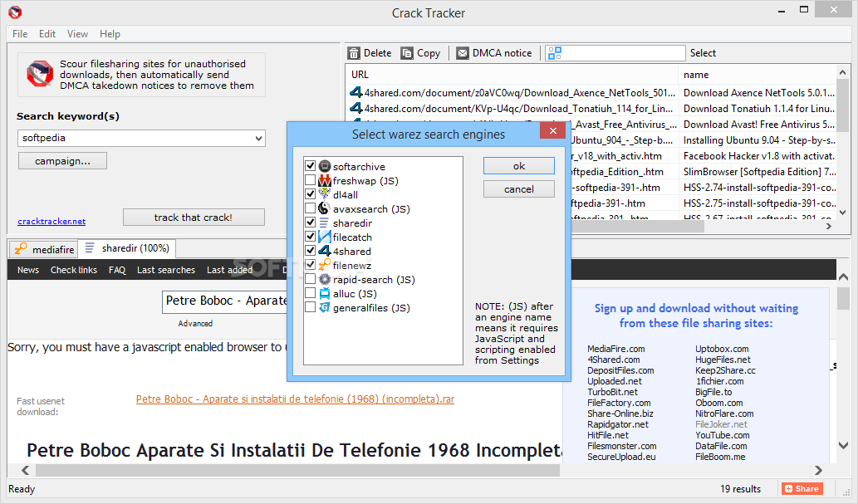Confirm the dialog with ok
This screenshot has width=858, height=504.
(x=519, y=166)
